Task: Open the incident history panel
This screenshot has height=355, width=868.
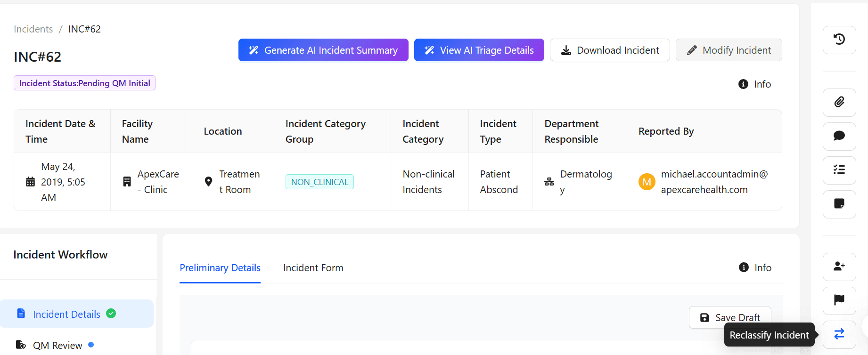Action: 839,40
